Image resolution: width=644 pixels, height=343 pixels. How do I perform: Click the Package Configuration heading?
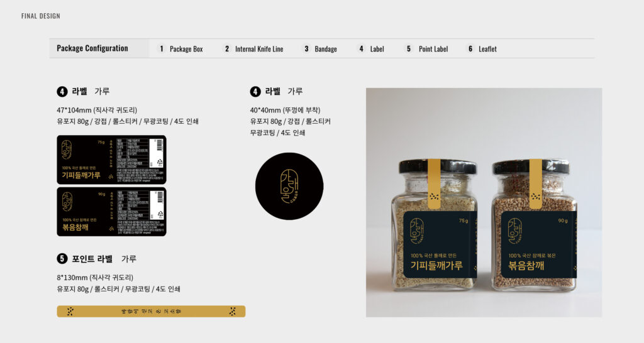92,48
